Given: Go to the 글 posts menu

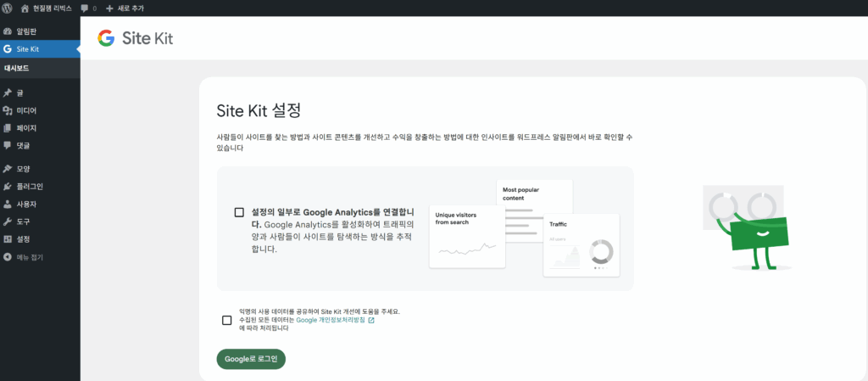Looking at the screenshot, I should click(x=40, y=93).
